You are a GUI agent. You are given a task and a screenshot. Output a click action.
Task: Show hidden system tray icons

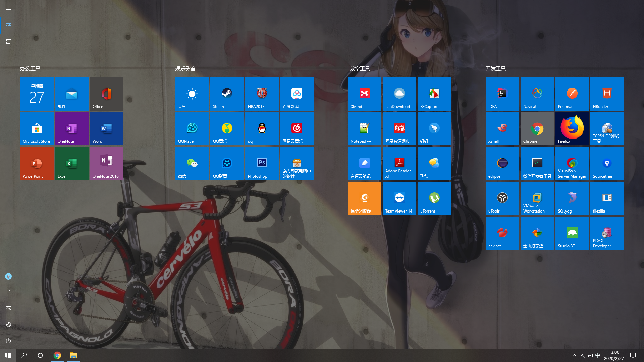574,355
